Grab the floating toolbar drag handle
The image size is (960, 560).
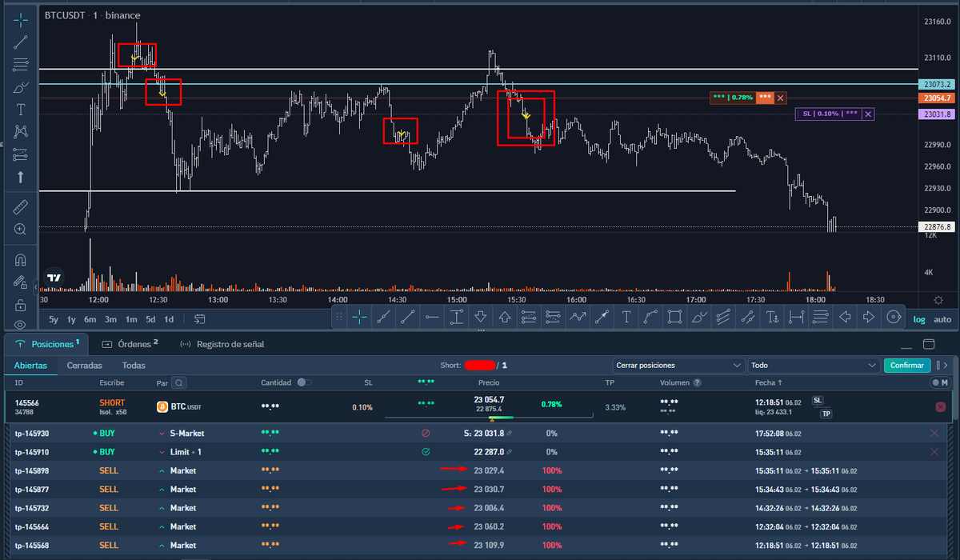coord(340,317)
